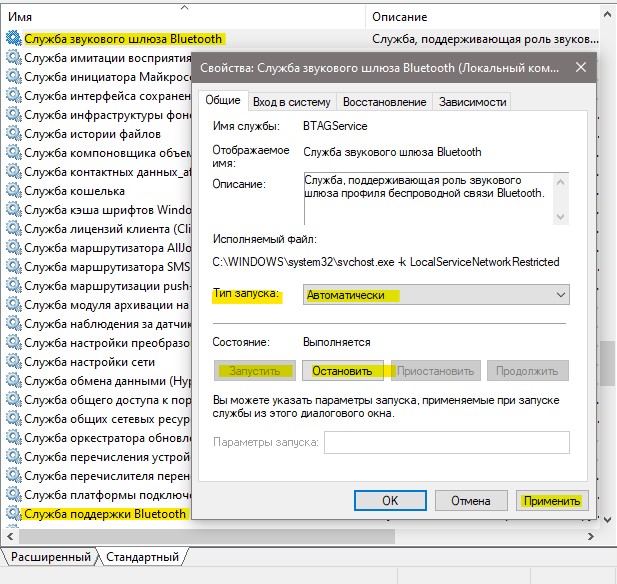The height and width of the screenshot is (584, 617).
Task: Select Служба кошелька row
Action: point(74,191)
